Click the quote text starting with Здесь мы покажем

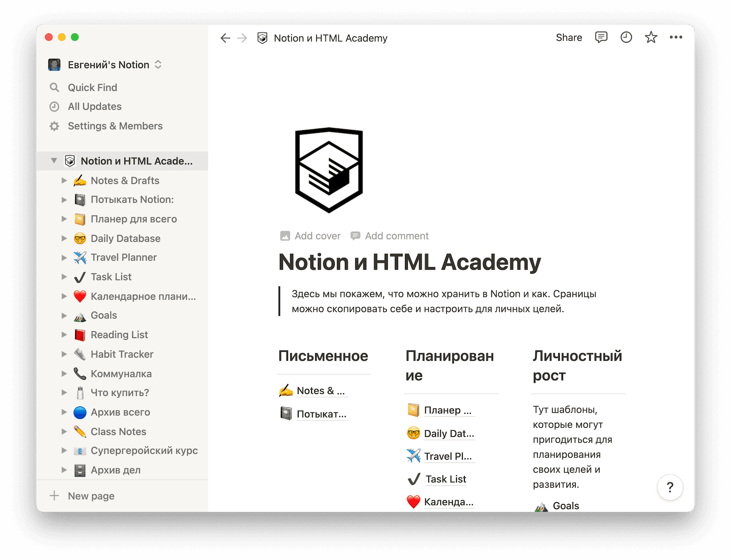click(x=444, y=301)
